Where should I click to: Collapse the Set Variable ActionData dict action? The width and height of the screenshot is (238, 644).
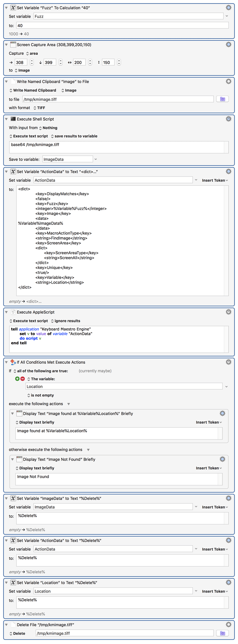(6, 172)
